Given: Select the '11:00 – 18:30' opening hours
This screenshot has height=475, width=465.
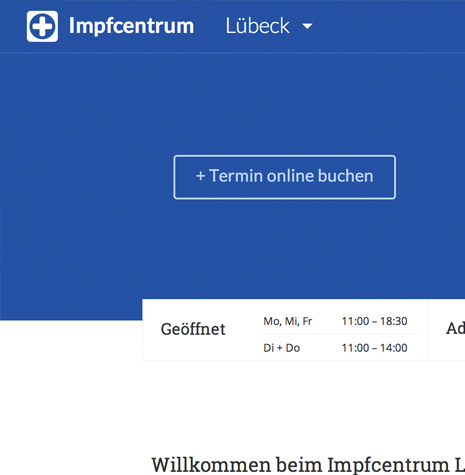Looking at the screenshot, I should [374, 321].
